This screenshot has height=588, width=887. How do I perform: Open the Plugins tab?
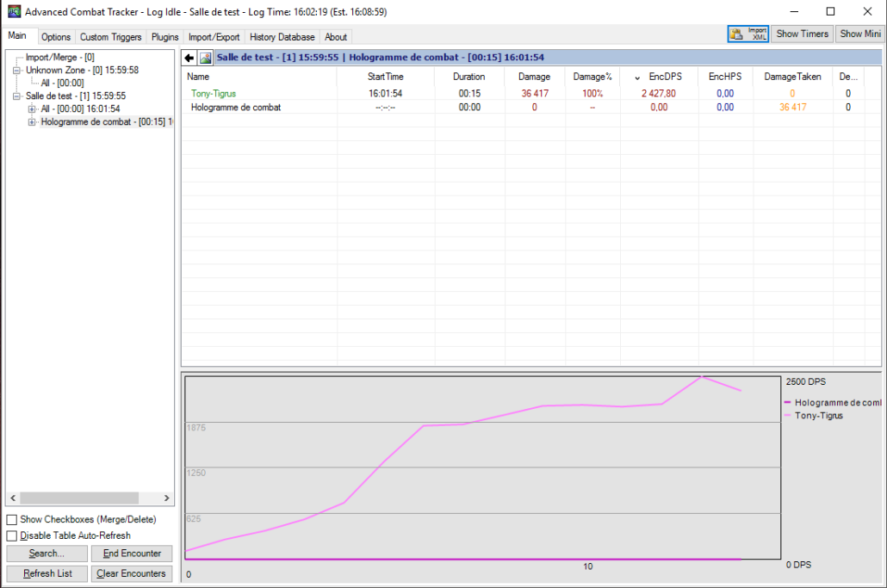point(164,37)
